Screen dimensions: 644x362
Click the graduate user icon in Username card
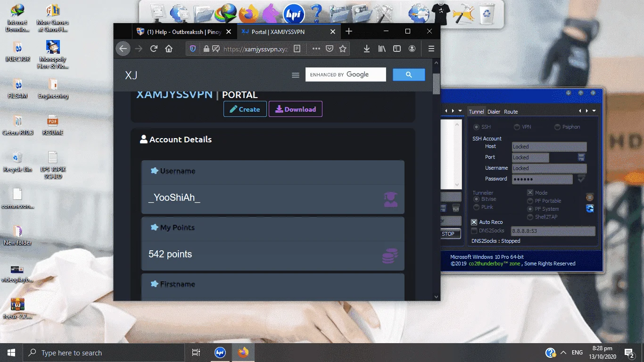click(x=390, y=199)
